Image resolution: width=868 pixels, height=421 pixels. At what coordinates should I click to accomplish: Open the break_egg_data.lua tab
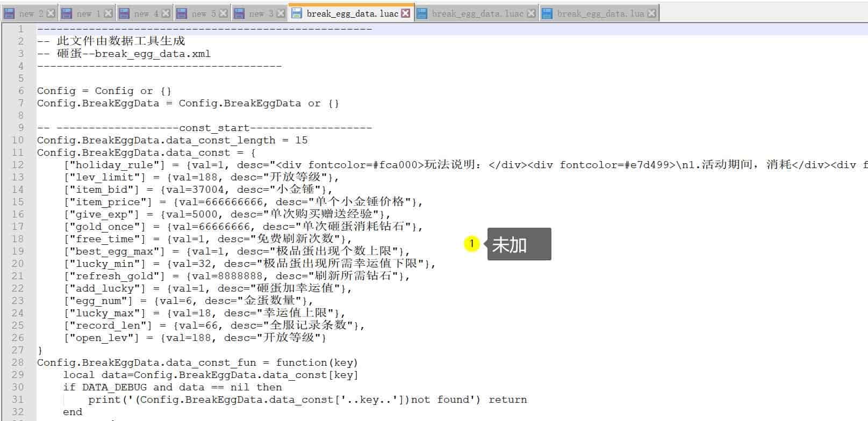pyautogui.click(x=600, y=13)
